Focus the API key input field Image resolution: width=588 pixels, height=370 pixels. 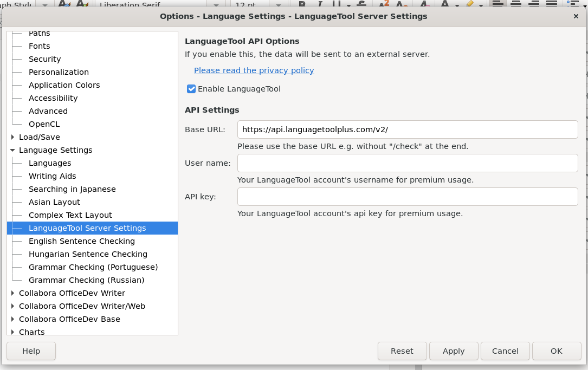point(407,197)
